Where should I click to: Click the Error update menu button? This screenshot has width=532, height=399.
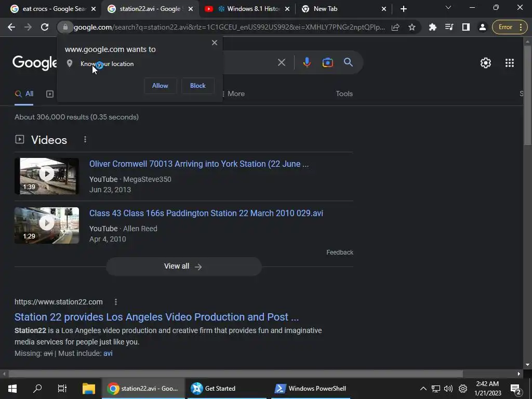pos(510,27)
